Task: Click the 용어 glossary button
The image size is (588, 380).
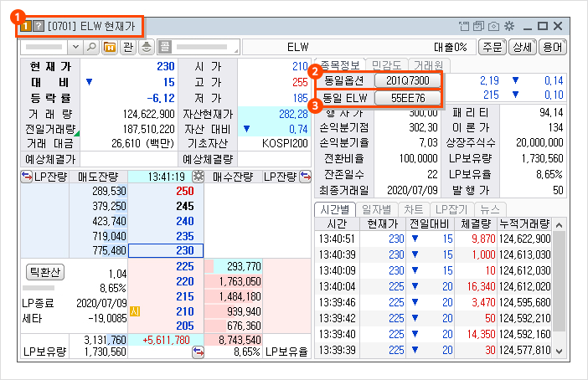Action: point(552,47)
